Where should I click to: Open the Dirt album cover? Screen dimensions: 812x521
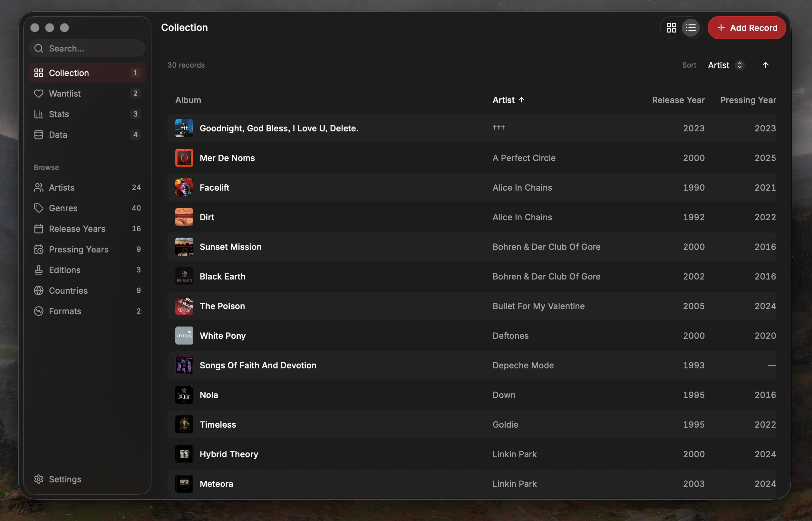[x=184, y=217]
